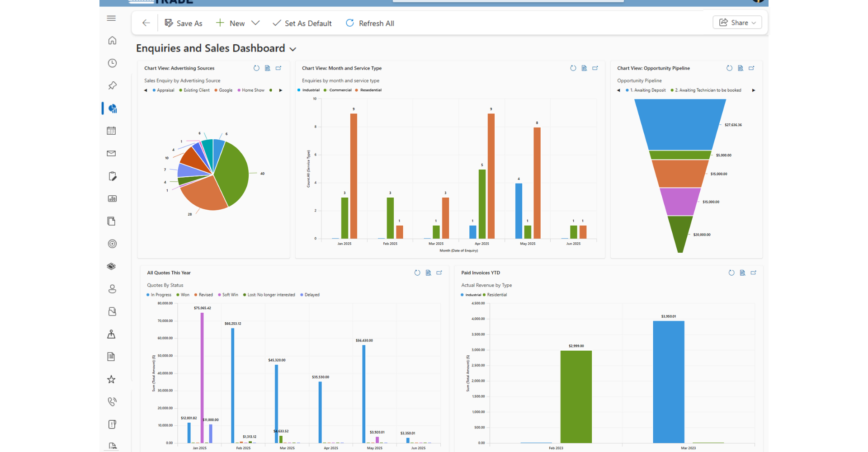Click the Refresh All button
Image resolution: width=868 pixels, height=452 pixels.
point(370,23)
